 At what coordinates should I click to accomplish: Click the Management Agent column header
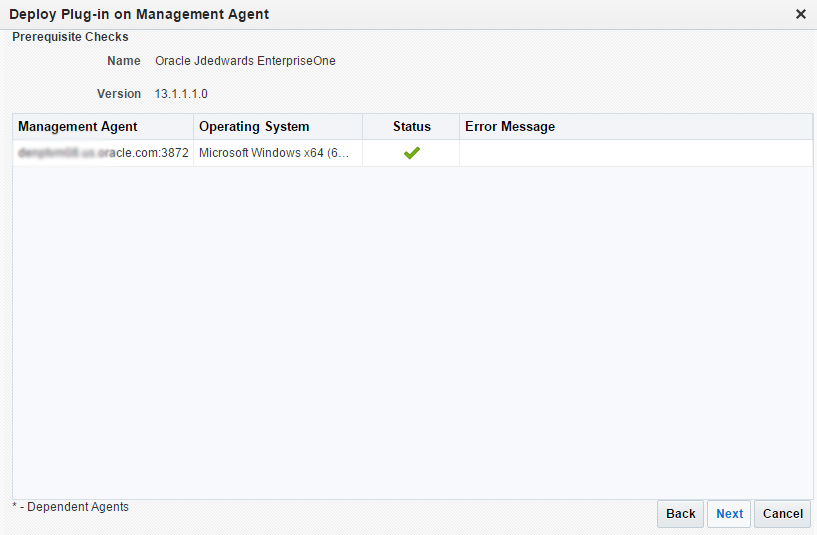[x=78, y=127]
